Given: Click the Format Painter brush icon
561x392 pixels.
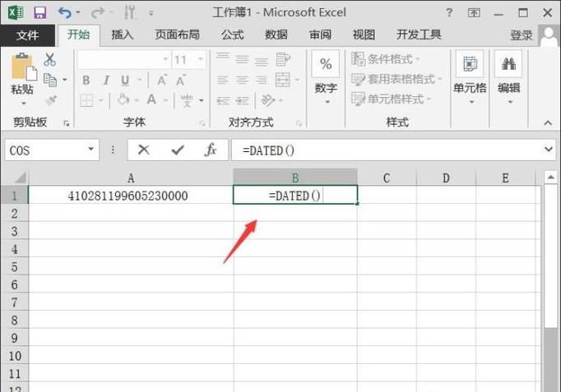Looking at the screenshot, I should click(x=51, y=100).
